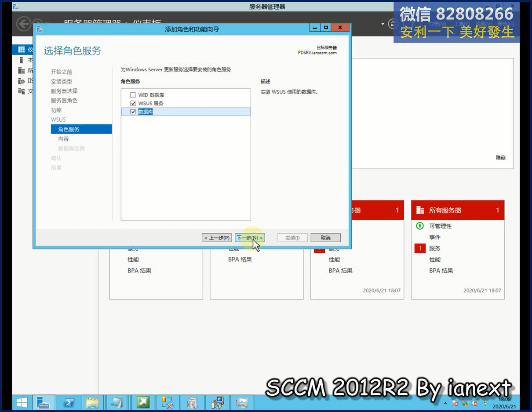Click green manageability status icon
This screenshot has height=412, width=532.
(420, 226)
